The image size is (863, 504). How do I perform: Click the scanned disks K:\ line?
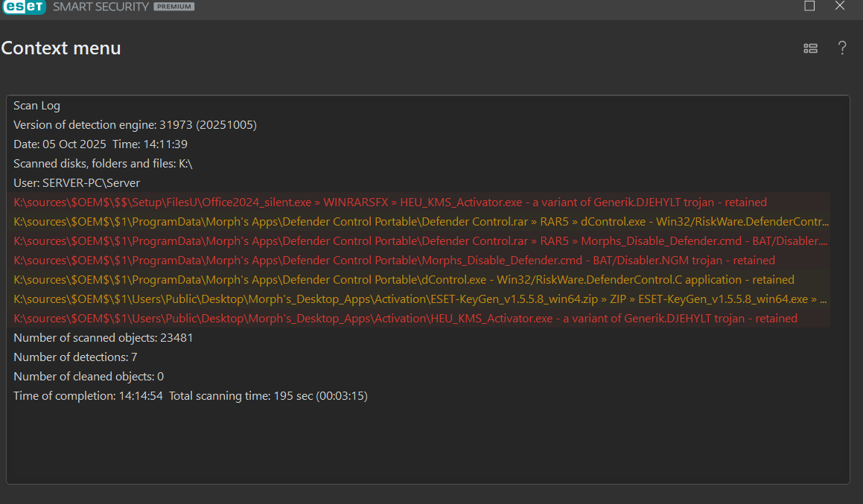pyautogui.click(x=103, y=164)
